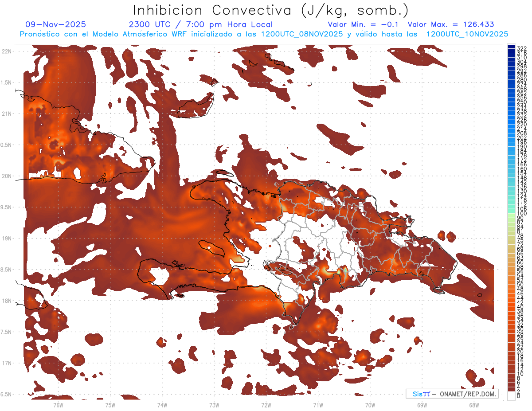Click the 73W longitude label

tap(214, 405)
